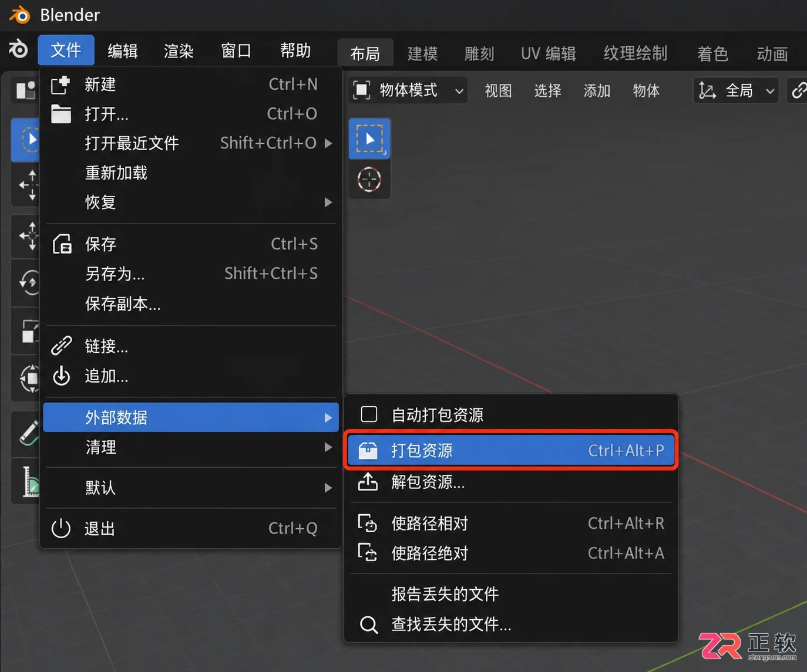Open the 物体 viewport menu
This screenshot has height=672, width=807.
[646, 90]
